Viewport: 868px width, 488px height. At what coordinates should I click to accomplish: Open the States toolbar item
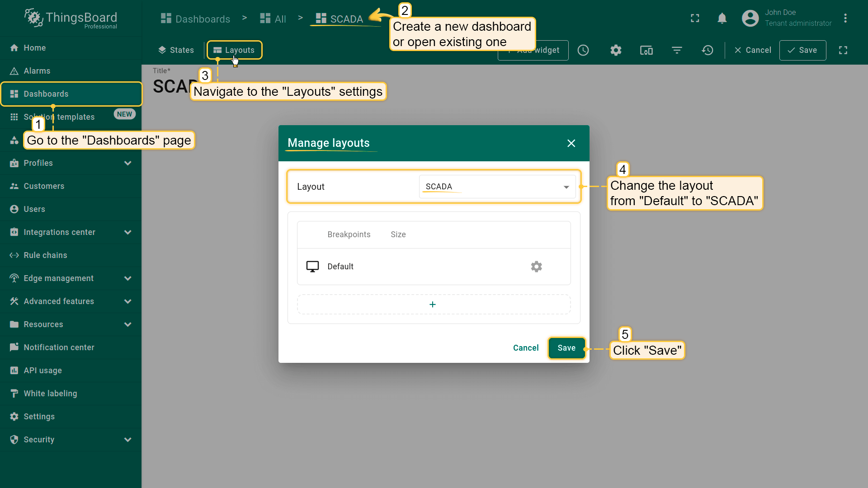pos(176,50)
